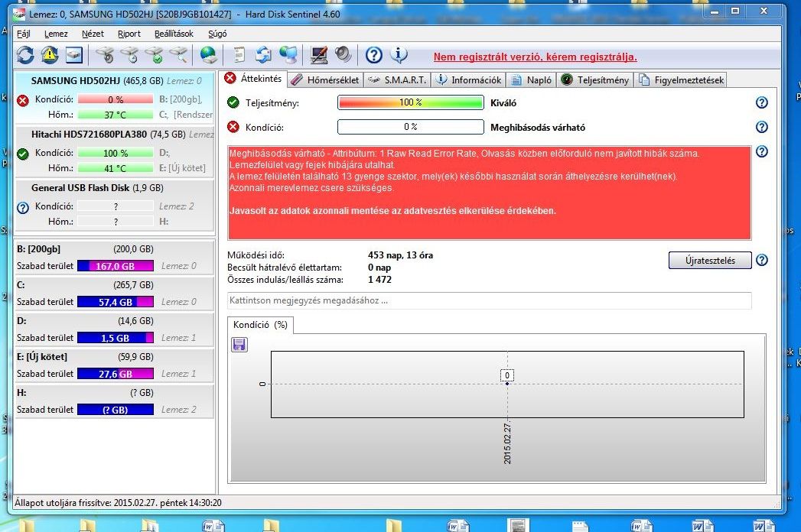Viewport: 801px width, 532px height.
Task: Click the overview Kondíció 0 % bar
Action: [411, 127]
